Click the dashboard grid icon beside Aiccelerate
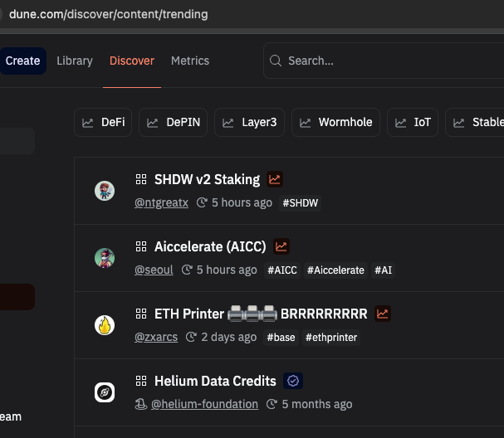 pos(141,246)
